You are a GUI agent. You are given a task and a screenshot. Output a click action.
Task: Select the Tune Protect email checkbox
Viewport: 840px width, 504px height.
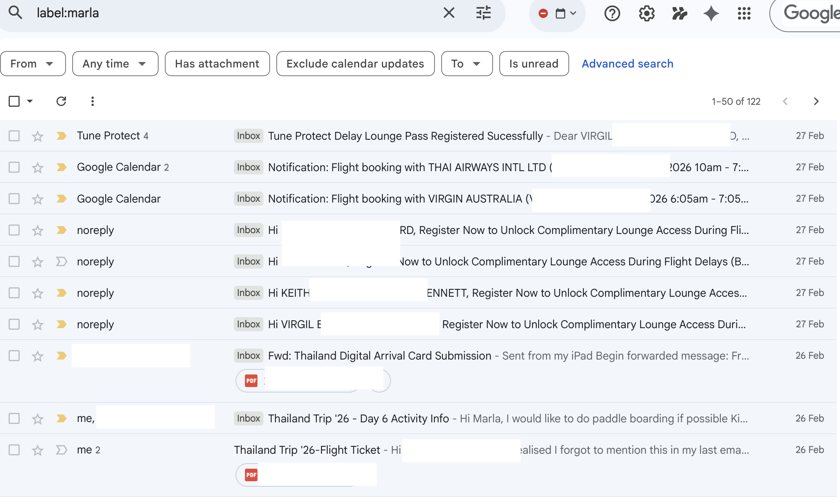14,136
